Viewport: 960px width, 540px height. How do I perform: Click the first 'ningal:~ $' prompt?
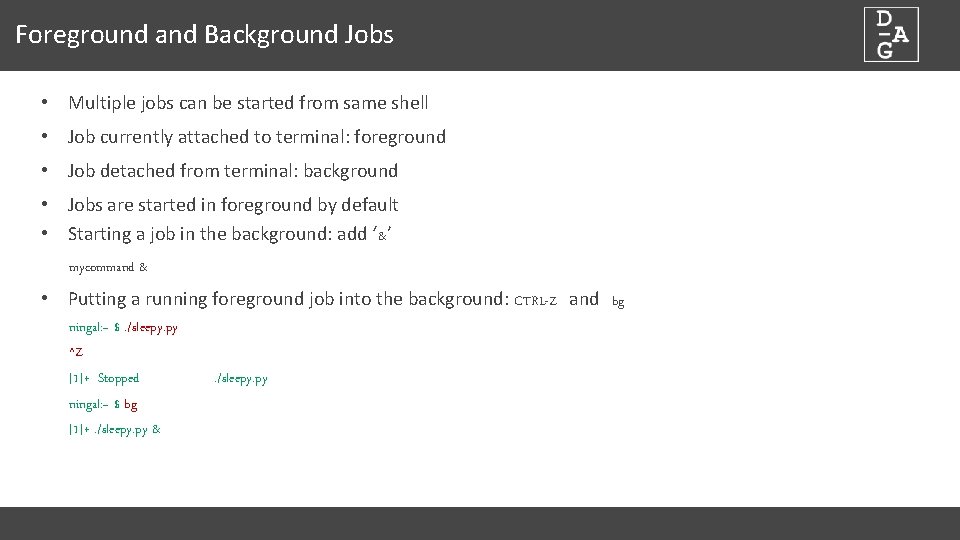pyautogui.click(x=94, y=328)
